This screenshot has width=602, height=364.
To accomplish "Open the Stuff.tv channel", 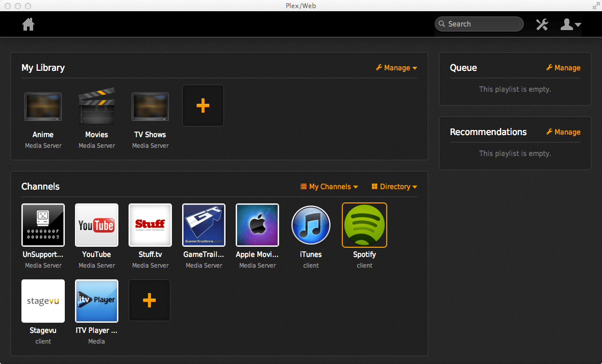I will click(150, 225).
